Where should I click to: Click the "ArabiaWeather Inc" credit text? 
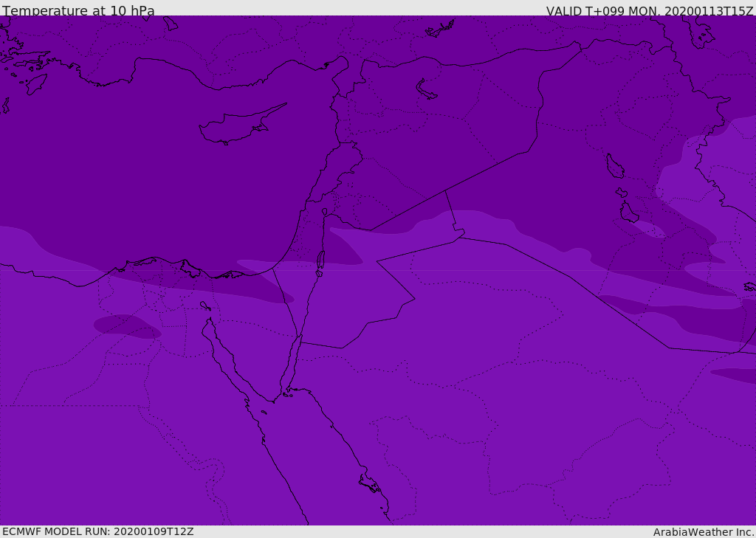click(x=703, y=532)
